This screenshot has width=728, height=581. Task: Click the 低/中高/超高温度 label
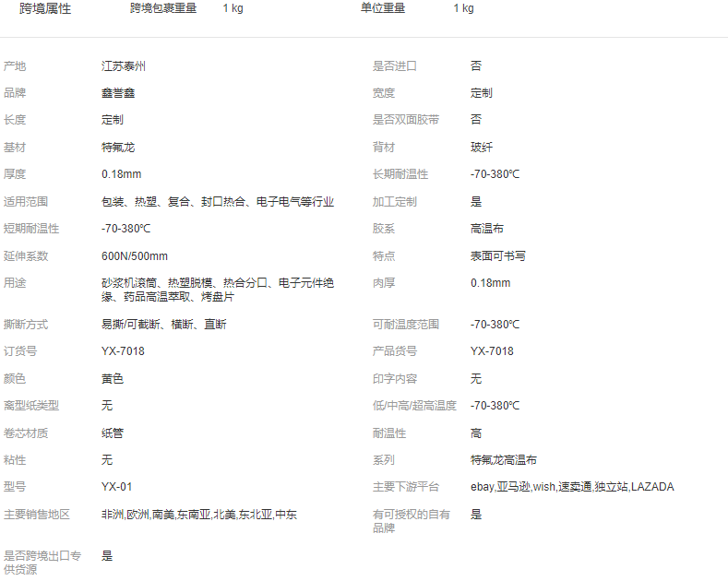[414, 406]
